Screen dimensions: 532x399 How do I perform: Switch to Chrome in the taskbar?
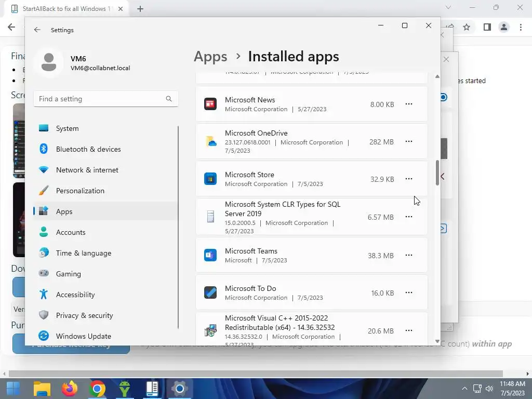point(97,389)
